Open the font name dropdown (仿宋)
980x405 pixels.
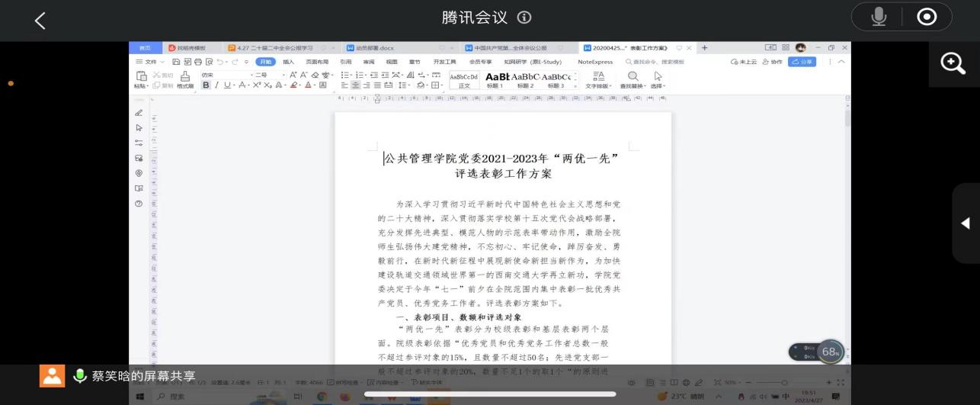[x=226, y=75]
